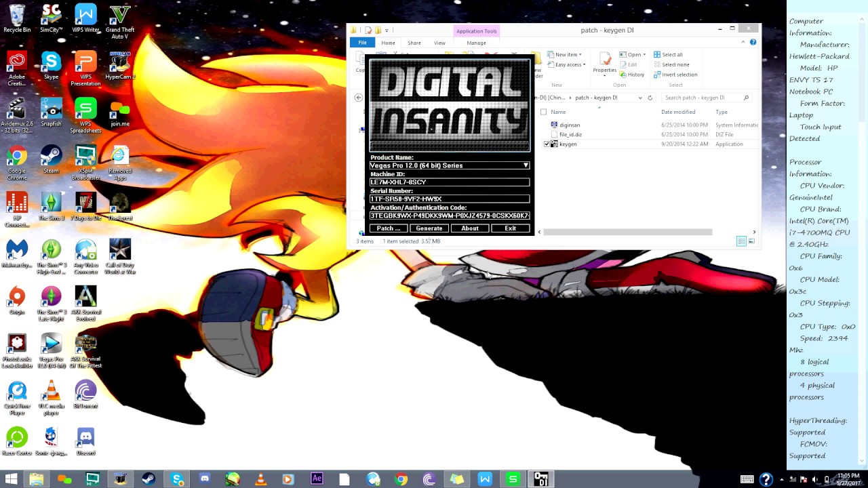
Task: Collapse the Explorer ribbon with the chevron
Action: 744,43
